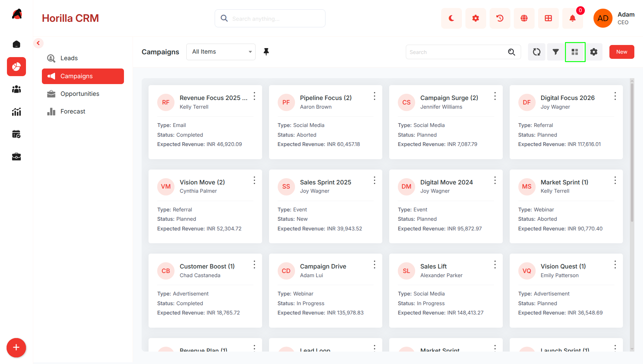The width and height of the screenshot is (643, 364).
Task: Open the calendar check rail icon
Action: point(16,134)
